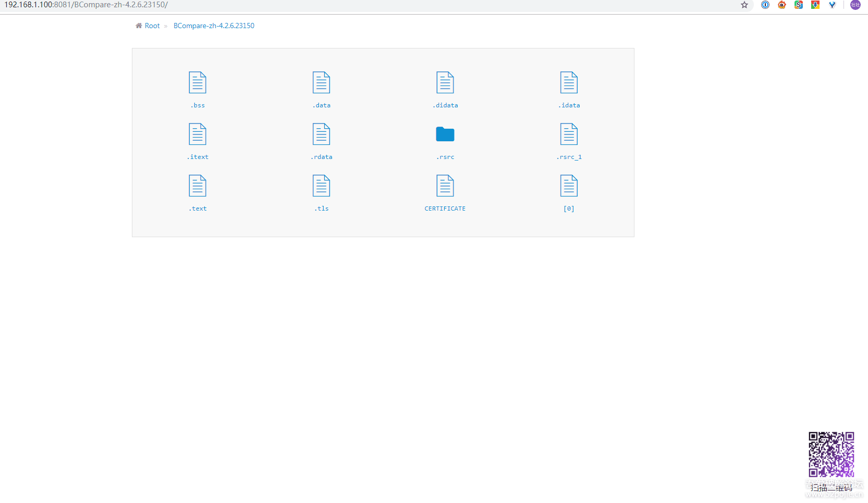The height and width of the screenshot is (503, 868).
Task: Click the home icon in the breadcrumb
Action: pos(138,25)
